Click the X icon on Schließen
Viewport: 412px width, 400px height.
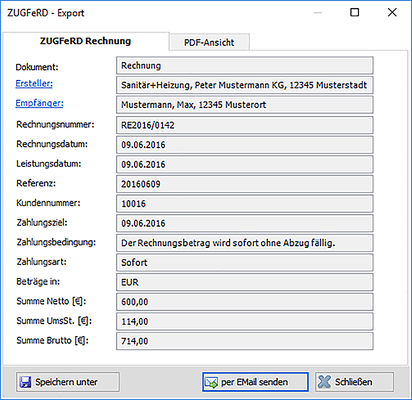[x=324, y=382]
